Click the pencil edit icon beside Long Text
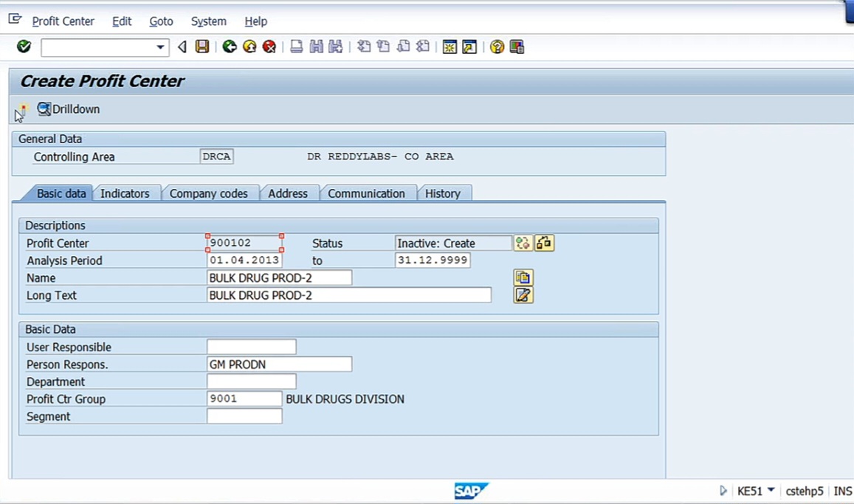 point(523,295)
